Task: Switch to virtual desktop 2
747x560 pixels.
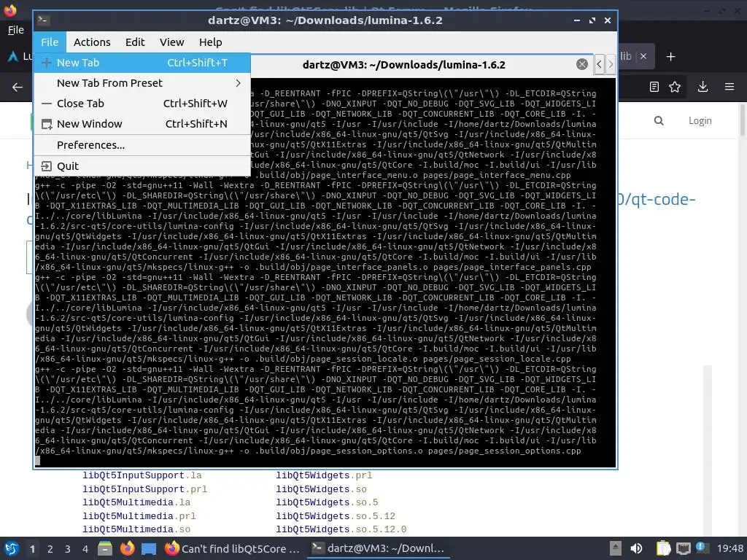Action: (x=50, y=549)
